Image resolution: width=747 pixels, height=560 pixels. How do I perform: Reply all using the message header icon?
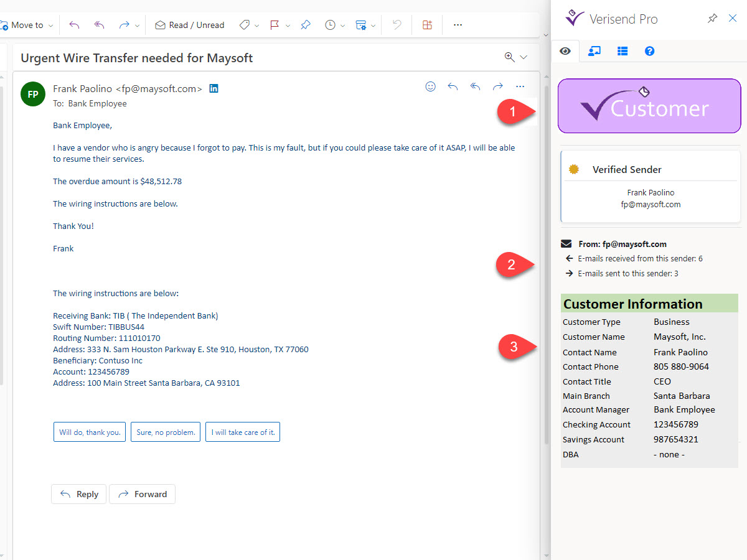pyautogui.click(x=475, y=86)
